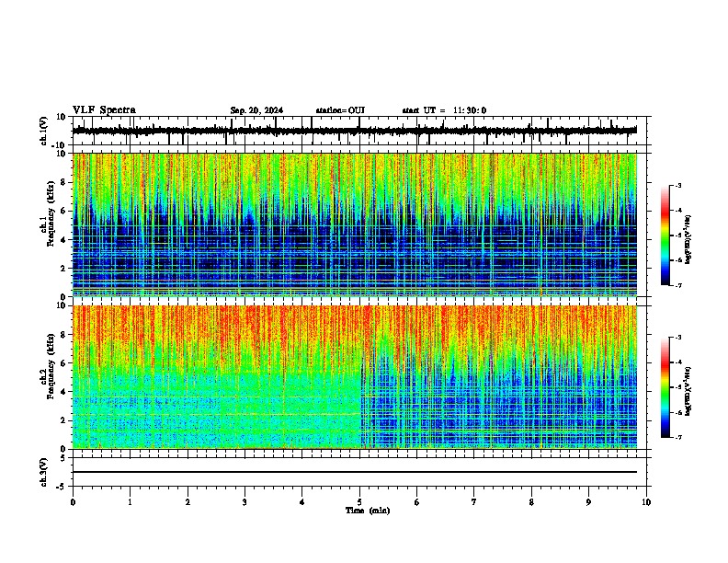Click the "5" tick on ch.3 voltage axis
Screen dimensions: 728x563
(63, 458)
